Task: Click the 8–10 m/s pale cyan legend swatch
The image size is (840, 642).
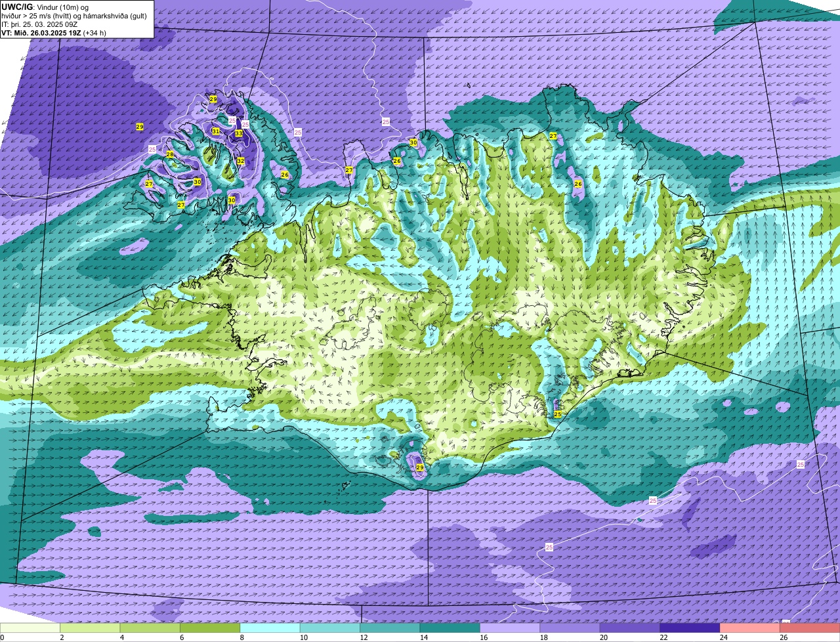Action: tap(270, 628)
